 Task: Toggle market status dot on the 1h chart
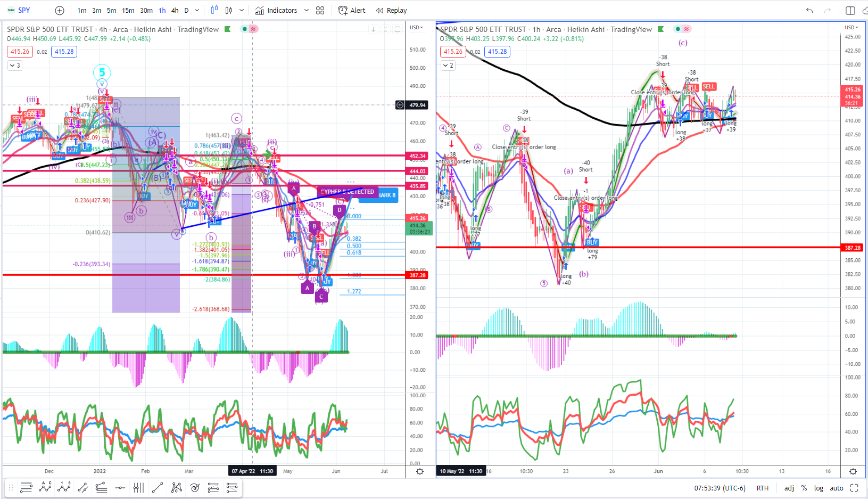coord(678,29)
